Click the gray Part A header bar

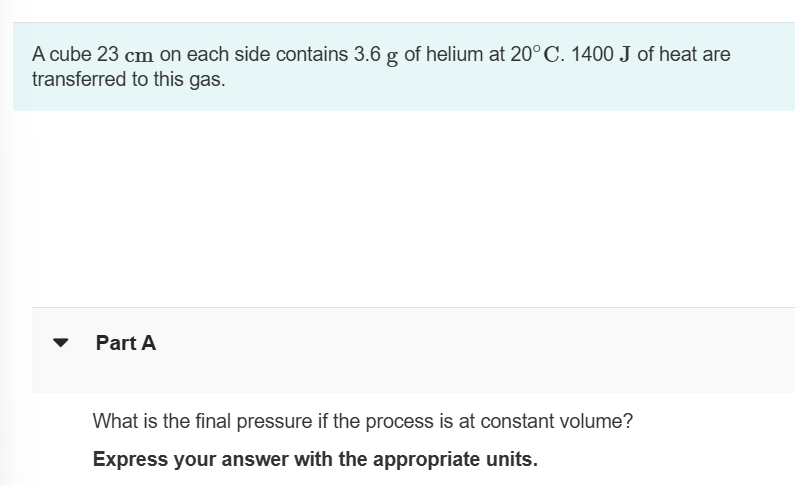pos(450,350)
